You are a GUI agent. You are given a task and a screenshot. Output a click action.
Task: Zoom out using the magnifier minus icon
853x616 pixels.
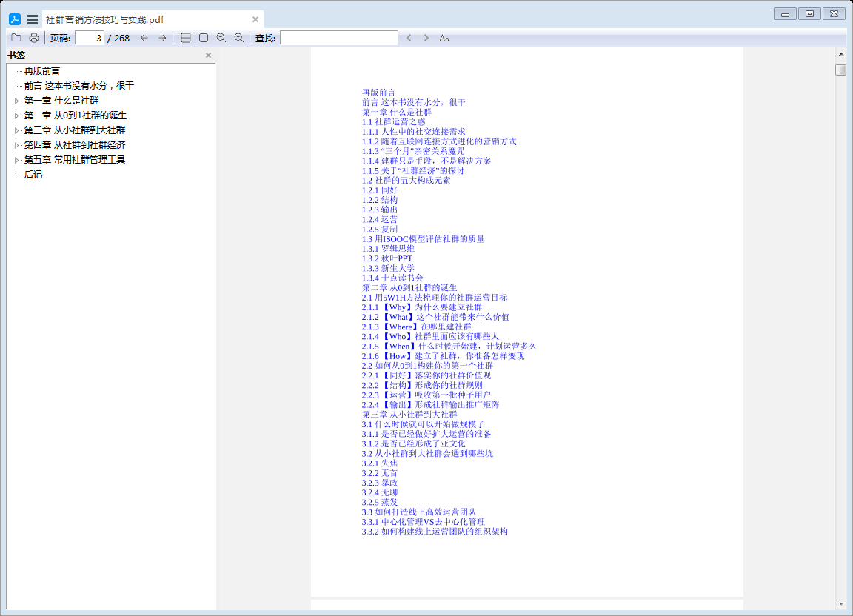click(x=221, y=38)
